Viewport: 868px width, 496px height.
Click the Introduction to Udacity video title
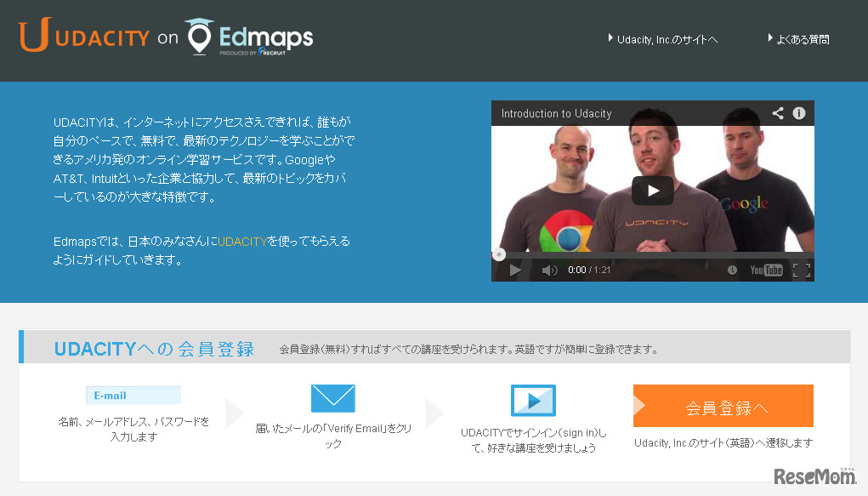click(556, 114)
